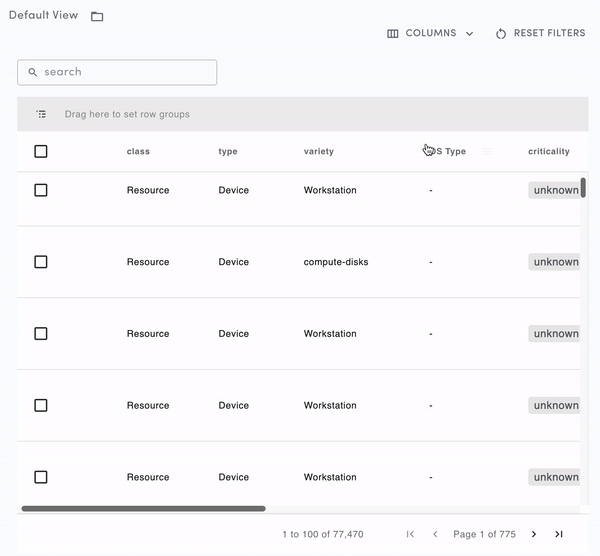Go to the previous page
The image size is (600, 556).
point(435,534)
